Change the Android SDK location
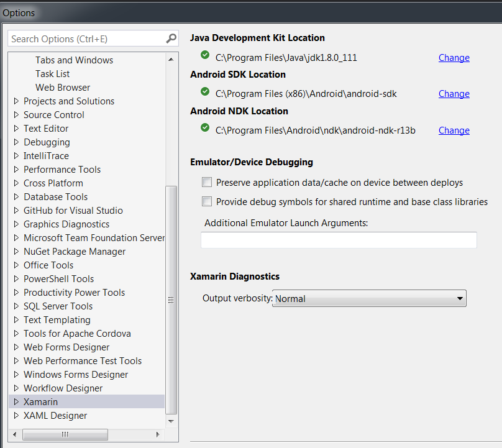 pyautogui.click(x=454, y=94)
